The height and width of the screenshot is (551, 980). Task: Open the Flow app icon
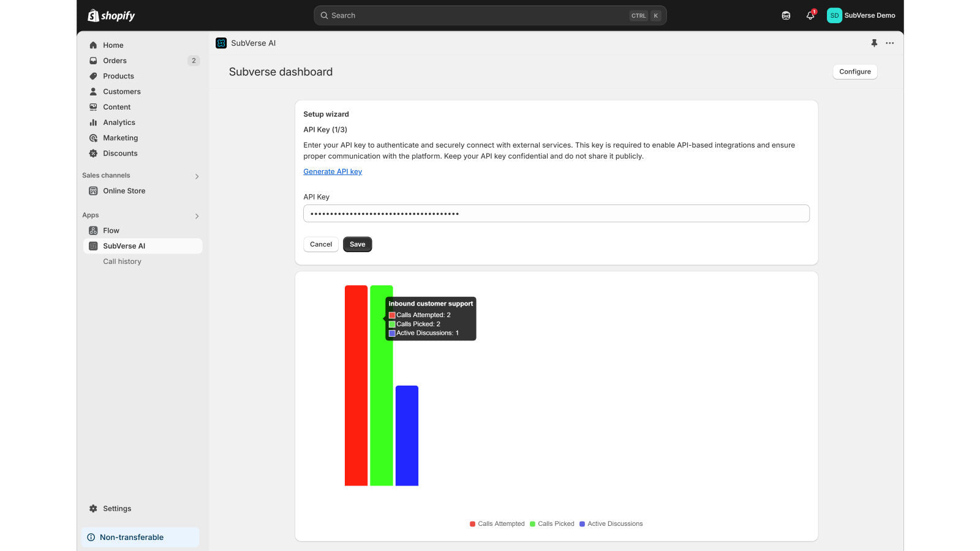pyautogui.click(x=93, y=230)
